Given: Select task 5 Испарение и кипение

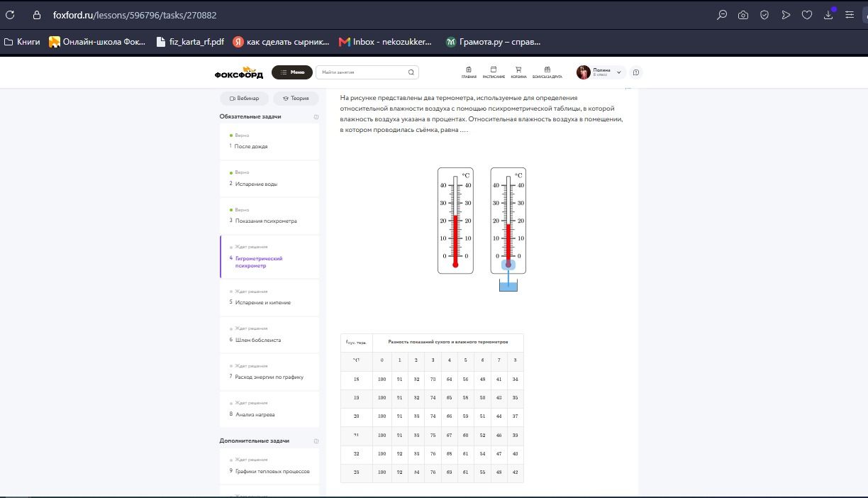Looking at the screenshot, I should point(269,297).
